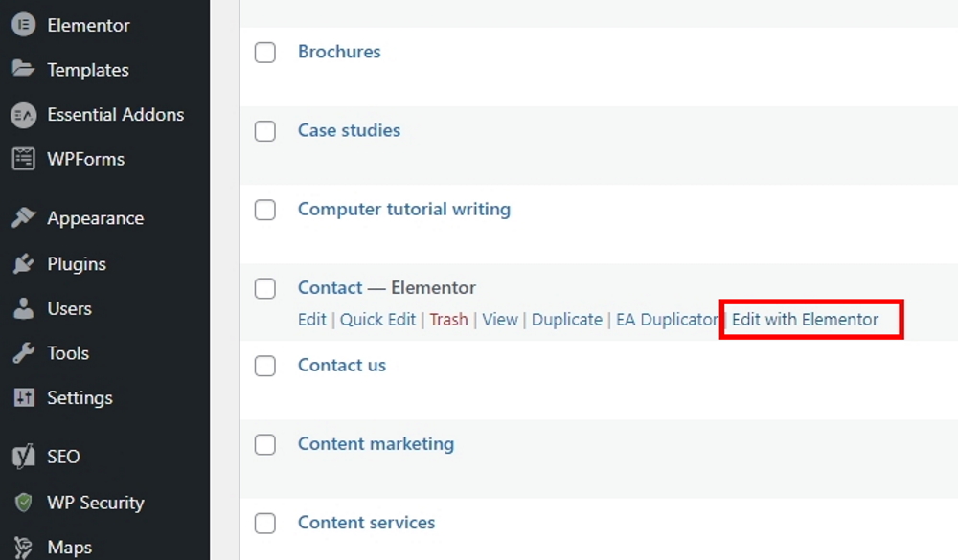
Task: Click View link for Contact
Action: click(500, 320)
